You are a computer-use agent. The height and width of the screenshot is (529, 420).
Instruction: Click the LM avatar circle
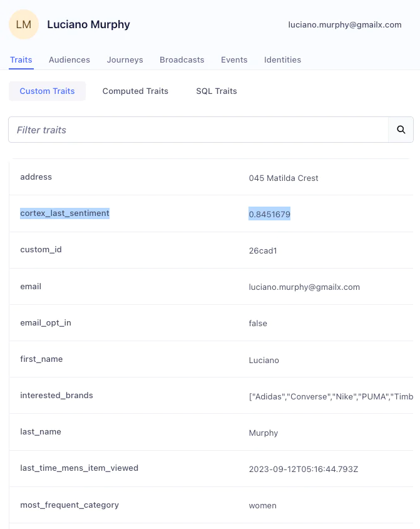(x=24, y=24)
